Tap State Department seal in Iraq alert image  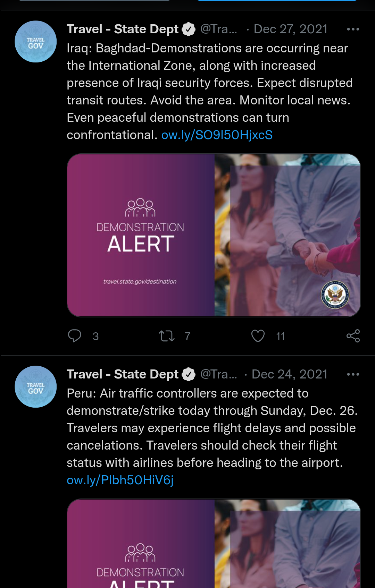tap(335, 295)
